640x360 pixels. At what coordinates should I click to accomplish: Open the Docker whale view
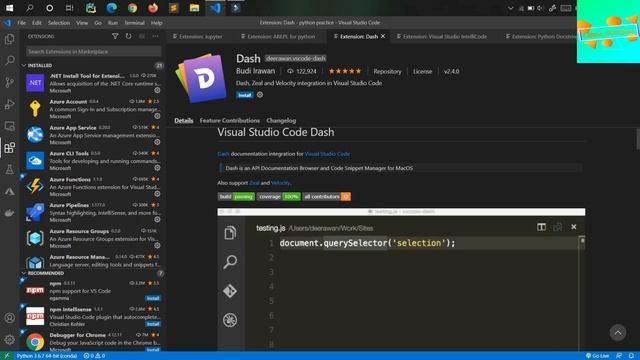tap(9, 213)
